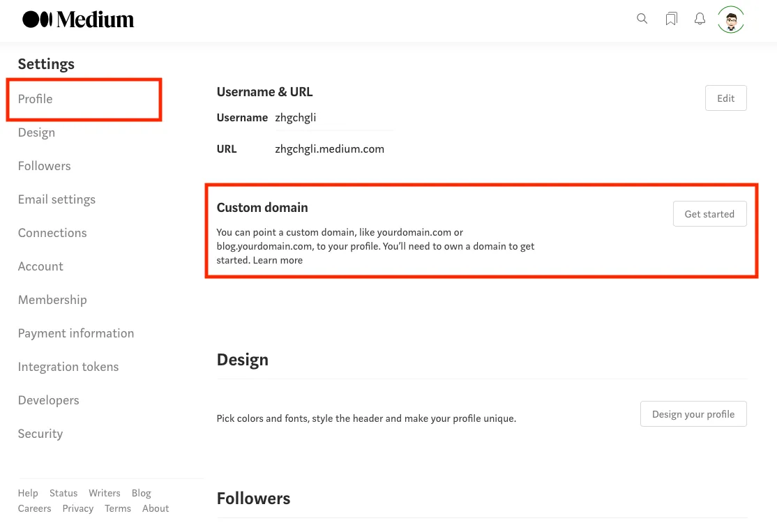Open Connections settings
Screen dimensions: 777x532
[52, 233]
